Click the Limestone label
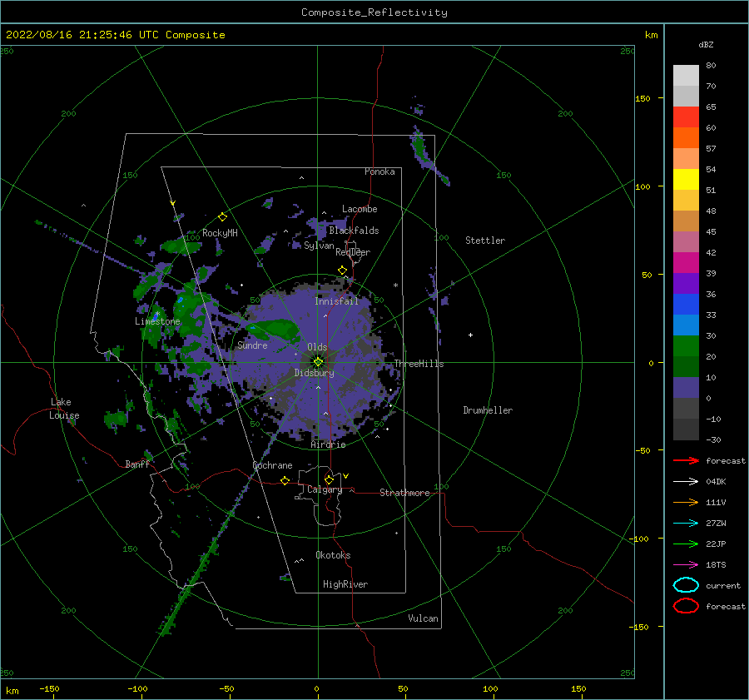Screen dimensions: 749x700 click(157, 321)
